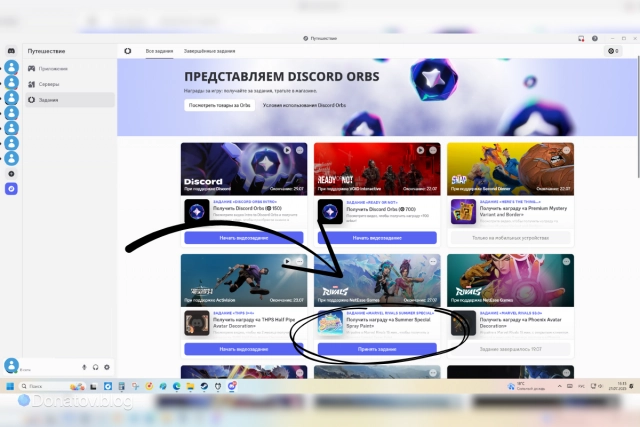Open more options on Discord Orbs Intro card

pyautogui.click(x=300, y=150)
